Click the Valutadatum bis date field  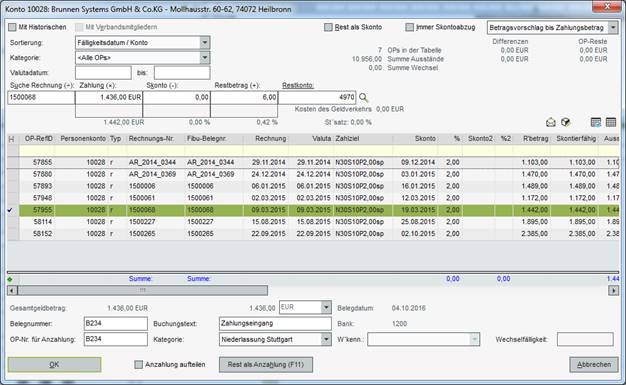[x=182, y=73]
